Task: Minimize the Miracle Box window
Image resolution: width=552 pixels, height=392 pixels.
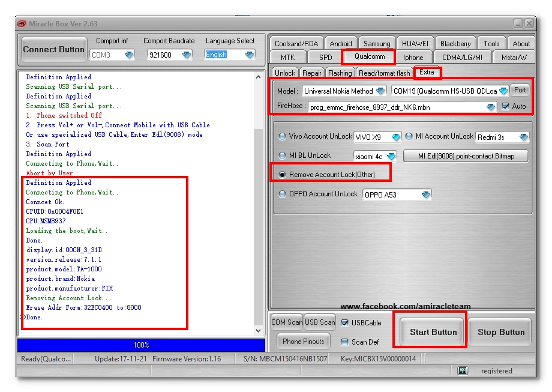Action: 518,23
